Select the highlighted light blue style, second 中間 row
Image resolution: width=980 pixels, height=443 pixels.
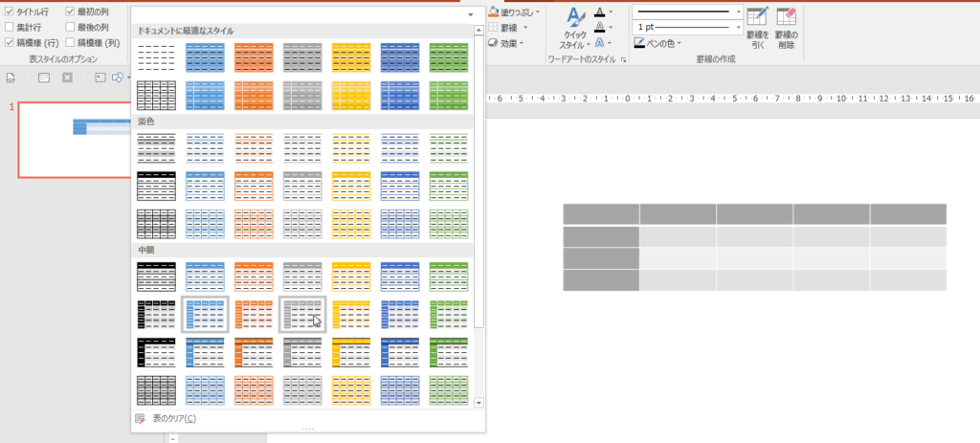[x=205, y=315]
